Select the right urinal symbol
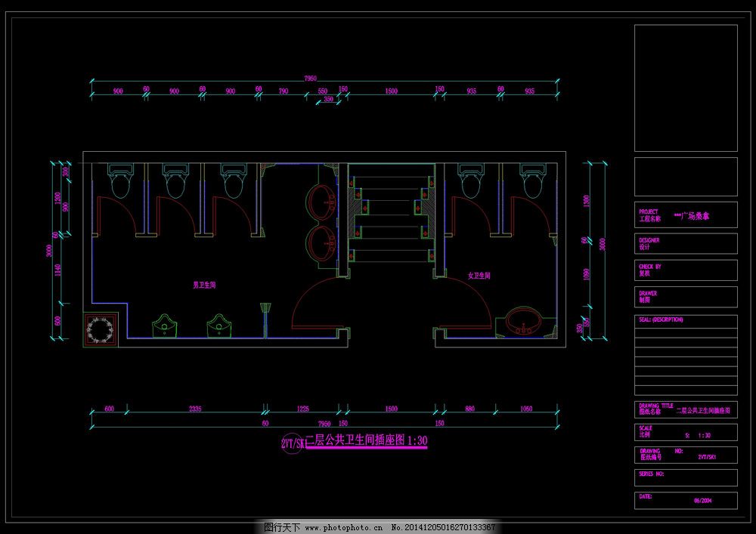 pos(218,325)
